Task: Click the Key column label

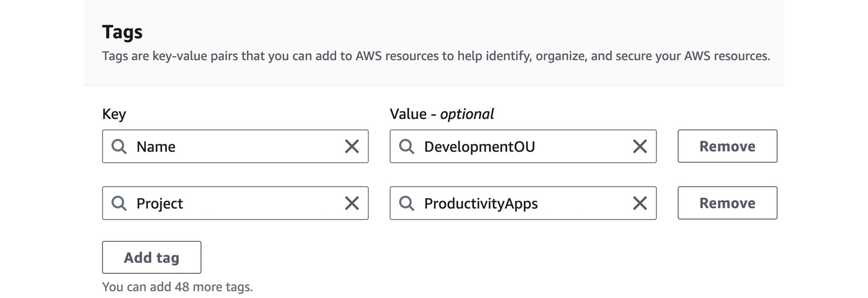Action: click(x=114, y=114)
